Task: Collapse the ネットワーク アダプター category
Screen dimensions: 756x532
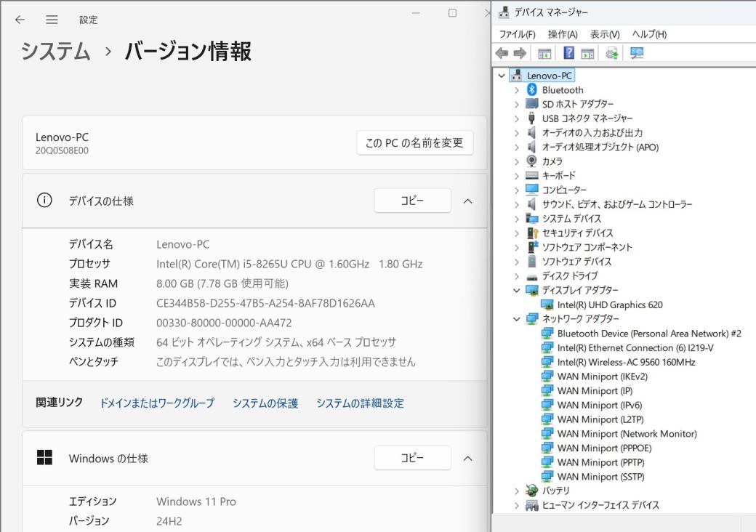Action: pos(517,318)
